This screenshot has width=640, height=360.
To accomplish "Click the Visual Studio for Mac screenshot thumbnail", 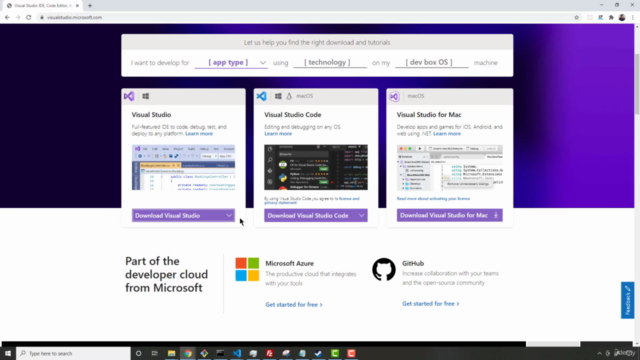I will click(449, 167).
